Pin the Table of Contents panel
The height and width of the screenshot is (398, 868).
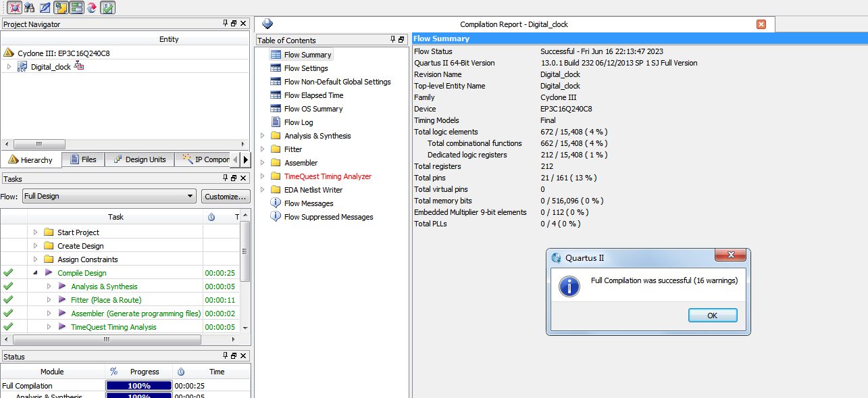393,40
